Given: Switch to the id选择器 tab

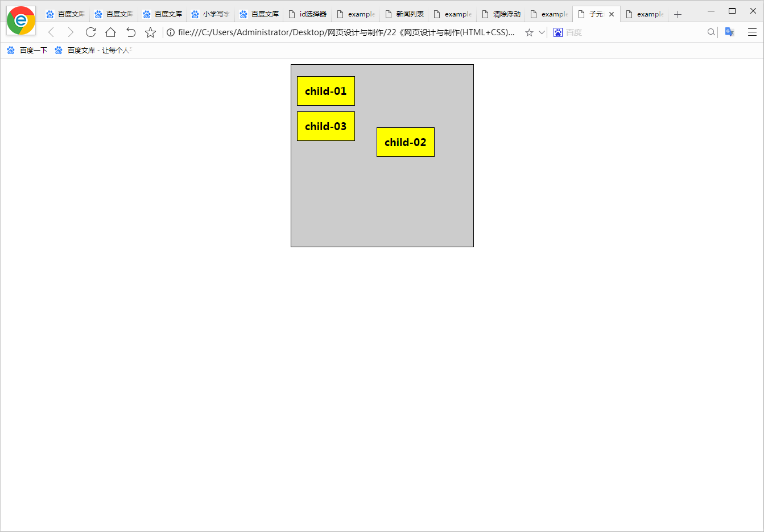Looking at the screenshot, I should (x=308, y=14).
